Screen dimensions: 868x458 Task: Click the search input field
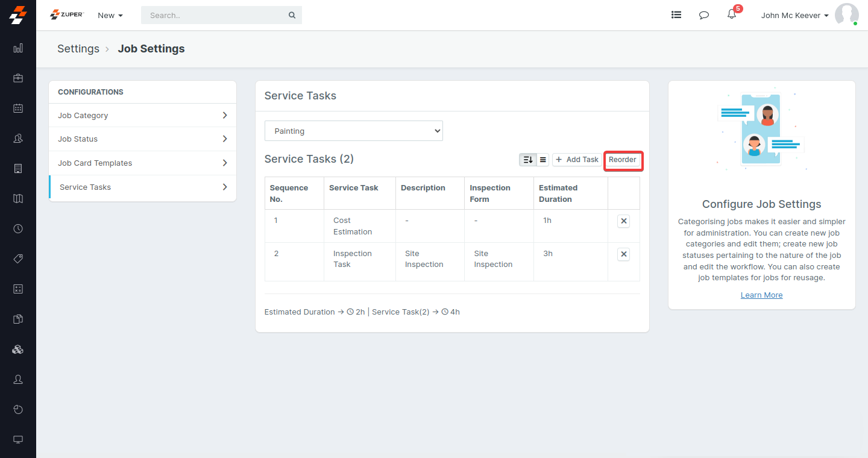217,15
